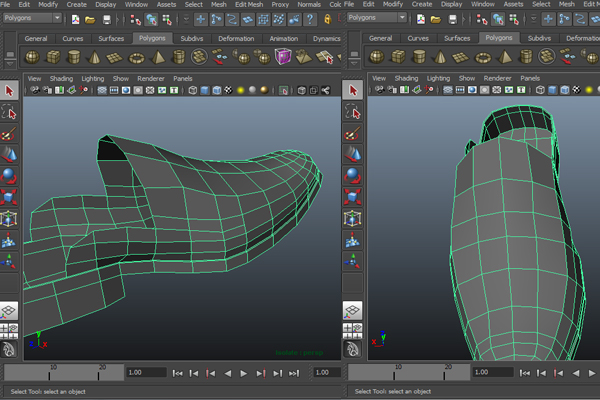
Task: Open the help question mark icon, left window
Action: pos(310,20)
